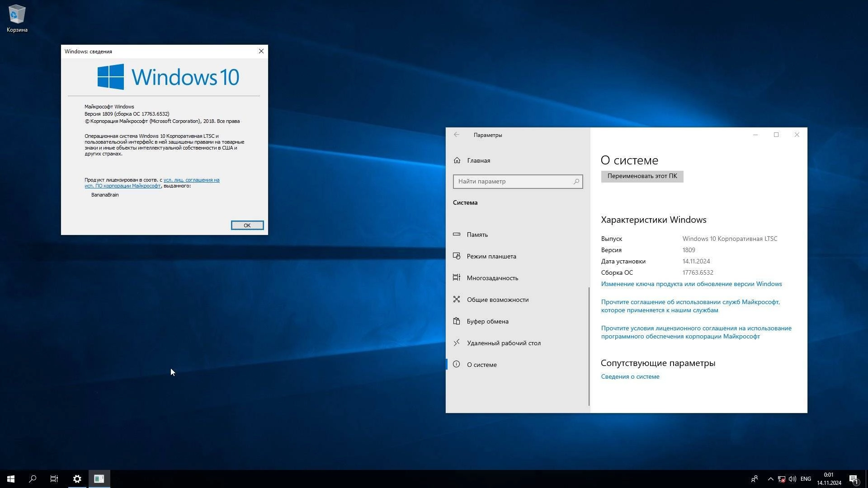Switch input language via ENG indicator
This screenshot has height=488, width=868.
806,479
